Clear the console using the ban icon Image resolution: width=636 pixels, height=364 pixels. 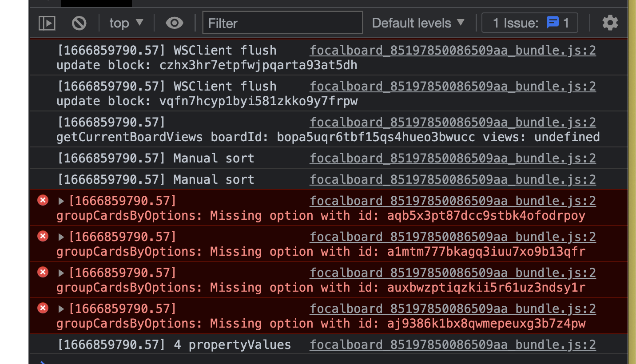[79, 23]
